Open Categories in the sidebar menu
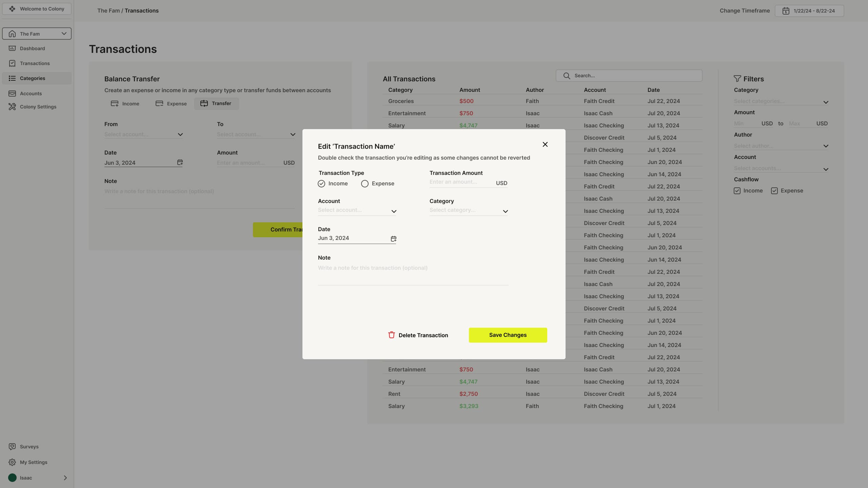 [x=33, y=78]
